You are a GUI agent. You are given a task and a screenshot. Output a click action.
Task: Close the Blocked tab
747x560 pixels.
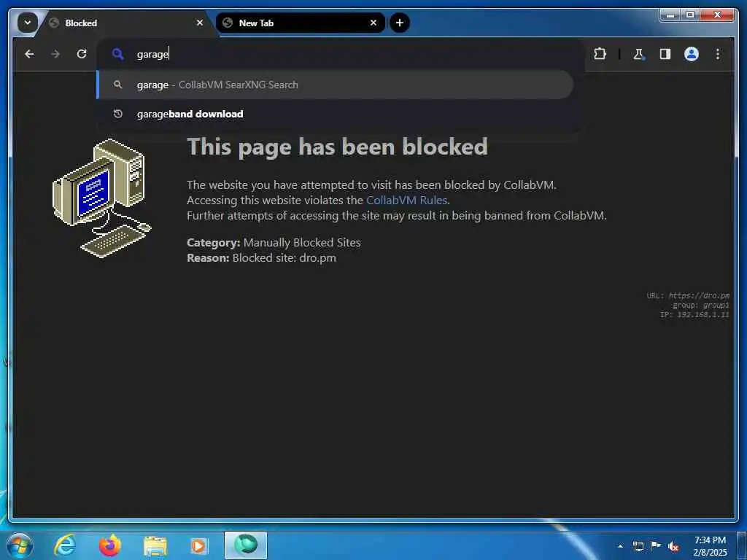[x=200, y=23]
